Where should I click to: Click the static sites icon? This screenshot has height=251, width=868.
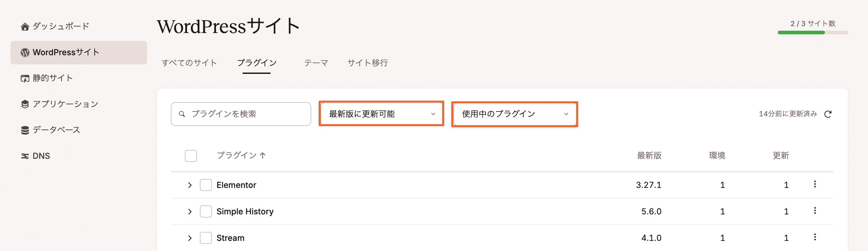pos(25,78)
